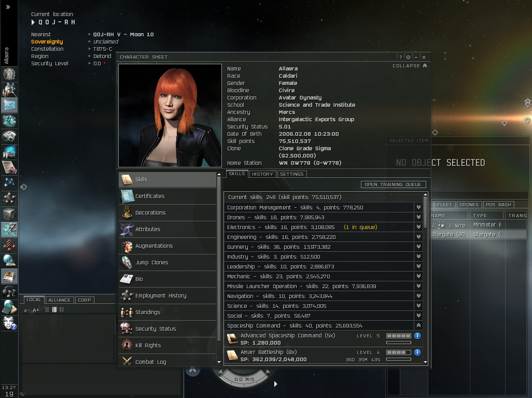532x398 pixels.
Task: Open Science and Industry Neocom icon
Action: [9, 152]
